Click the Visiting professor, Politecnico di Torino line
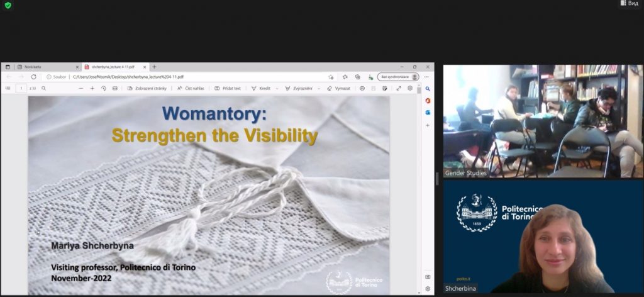 point(123,268)
